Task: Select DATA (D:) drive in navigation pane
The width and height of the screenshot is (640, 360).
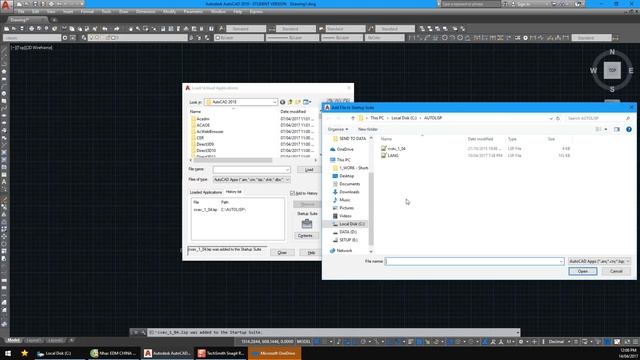Action: point(348,232)
